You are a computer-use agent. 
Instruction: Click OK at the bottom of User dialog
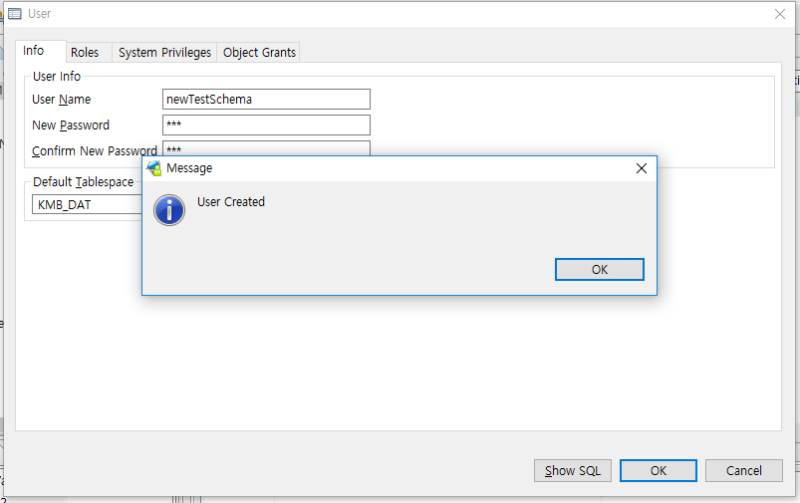(658, 470)
